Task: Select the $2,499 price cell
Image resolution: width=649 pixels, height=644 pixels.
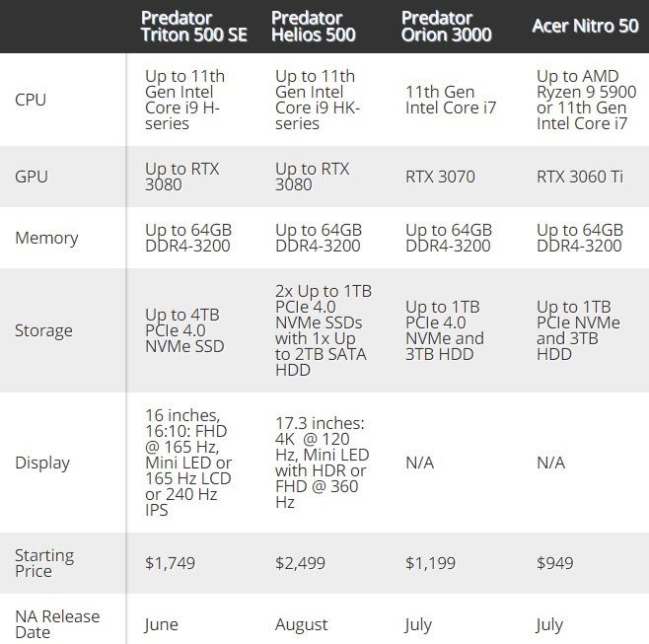Action: pyautogui.click(x=302, y=563)
